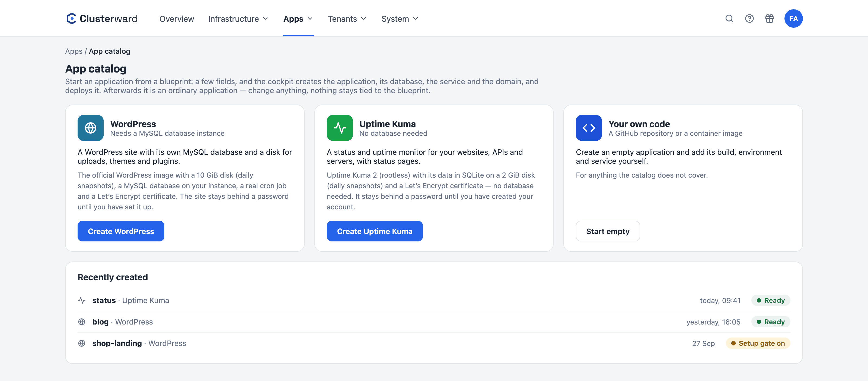
Task: Expand the Infrastructure menu chevron
Action: 265,18
